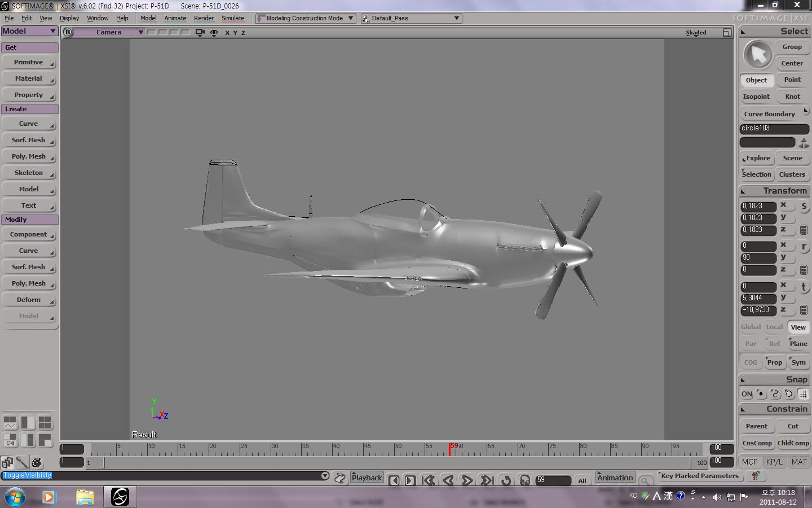The width and height of the screenshot is (812, 508).
Task: Open the Simulate menu
Action: pyautogui.click(x=233, y=18)
